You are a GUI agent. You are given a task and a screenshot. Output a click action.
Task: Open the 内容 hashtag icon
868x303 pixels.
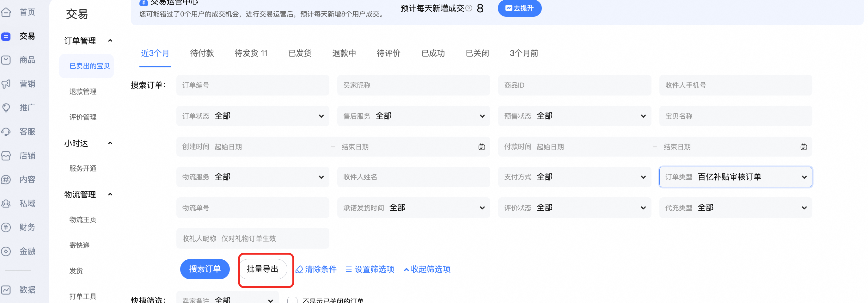[x=6, y=180]
